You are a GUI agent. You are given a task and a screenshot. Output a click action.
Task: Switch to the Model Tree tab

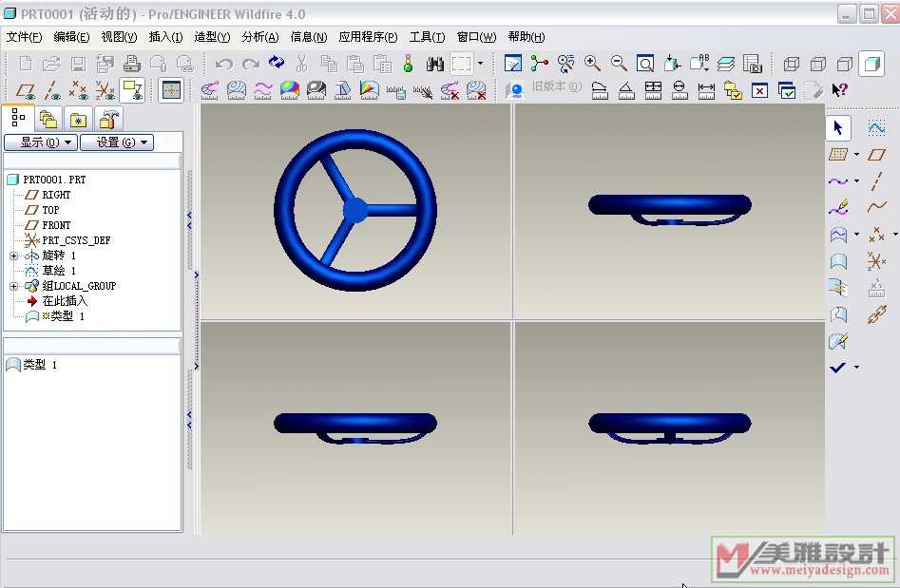(x=18, y=119)
